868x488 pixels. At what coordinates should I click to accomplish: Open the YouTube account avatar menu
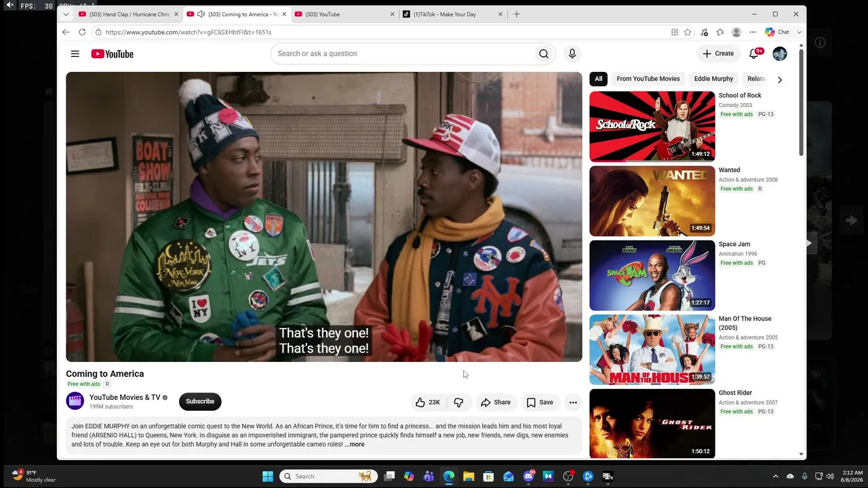(x=780, y=54)
